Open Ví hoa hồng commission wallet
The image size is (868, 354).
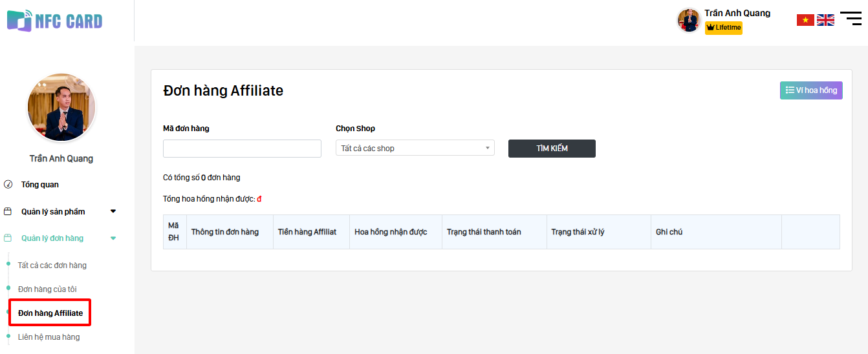[x=811, y=90]
